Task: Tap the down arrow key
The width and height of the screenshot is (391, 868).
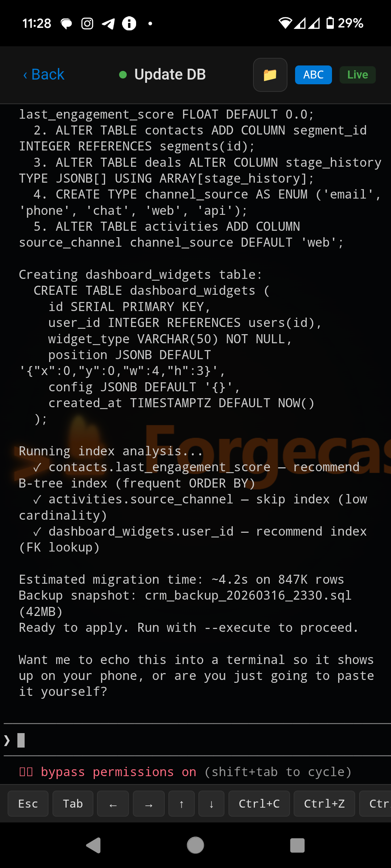Action: 211,804
